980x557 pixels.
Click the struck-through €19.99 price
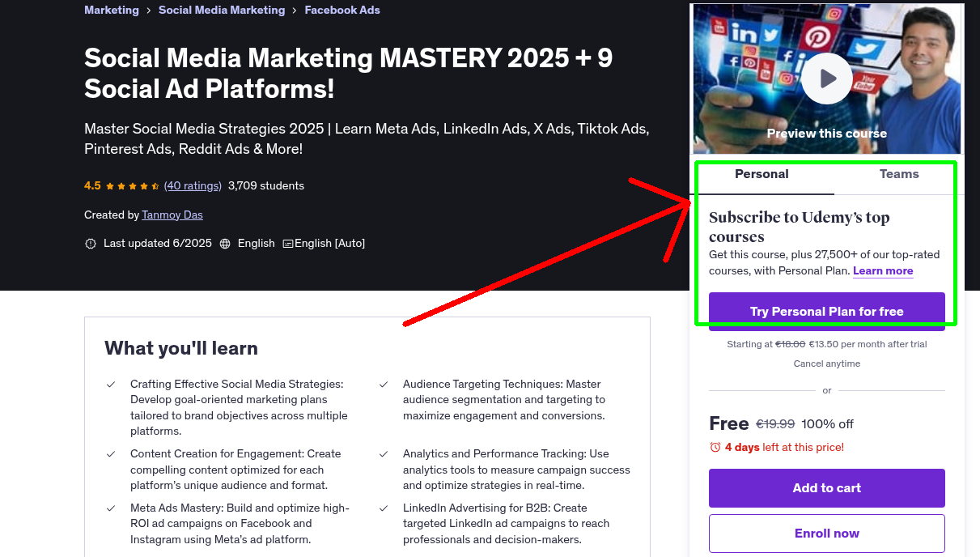[775, 424]
